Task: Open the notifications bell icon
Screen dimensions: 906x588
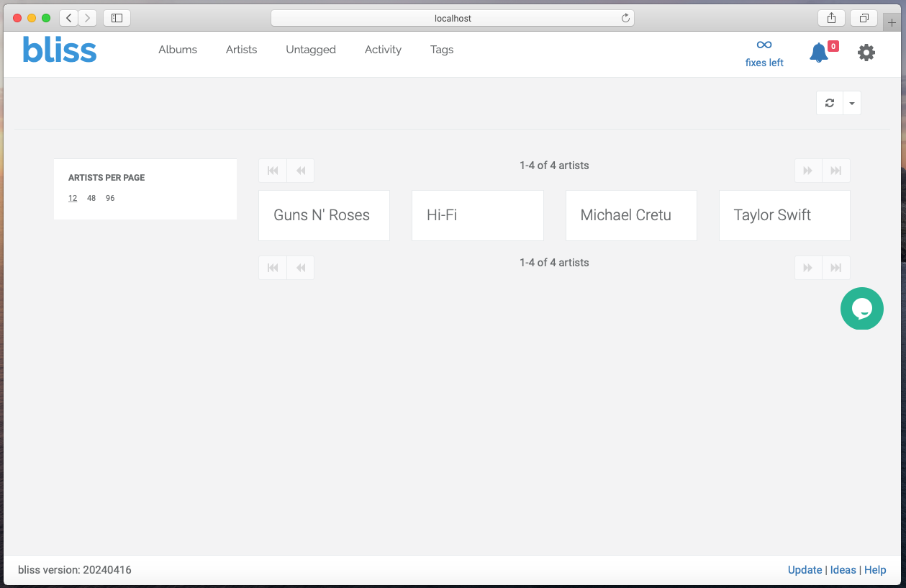Action: (x=819, y=53)
